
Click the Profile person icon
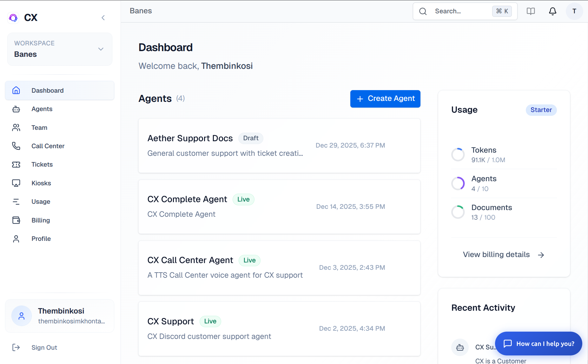click(x=16, y=238)
